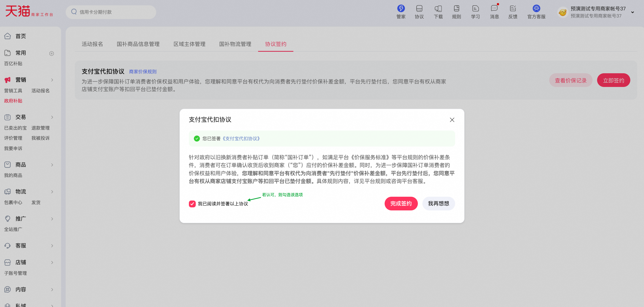The height and width of the screenshot is (307, 644).
Task: Expand the 内容 sidebar section
Action: [x=52, y=289]
